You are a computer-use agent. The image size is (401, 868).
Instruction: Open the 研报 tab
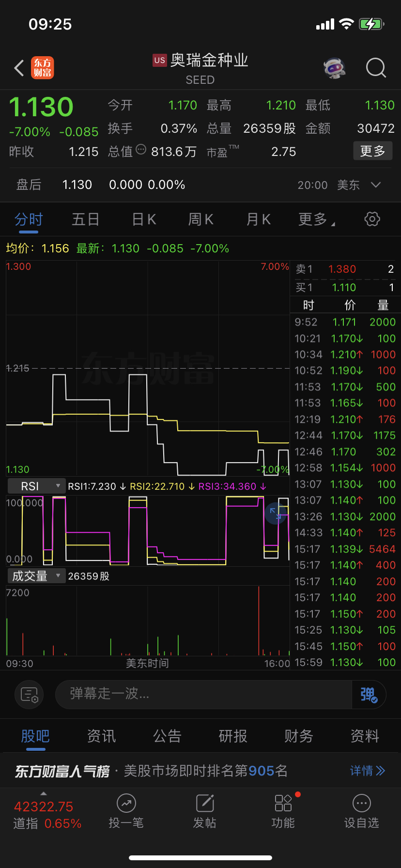(233, 736)
